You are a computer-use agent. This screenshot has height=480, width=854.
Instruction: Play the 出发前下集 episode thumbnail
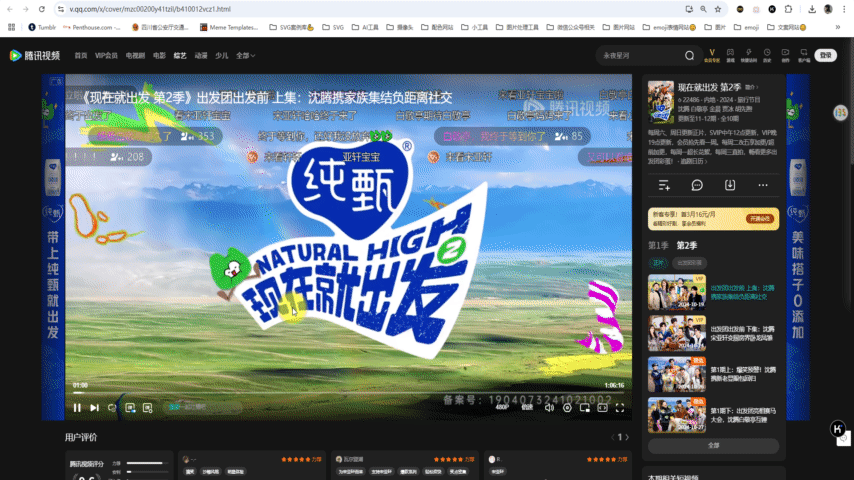(677, 333)
